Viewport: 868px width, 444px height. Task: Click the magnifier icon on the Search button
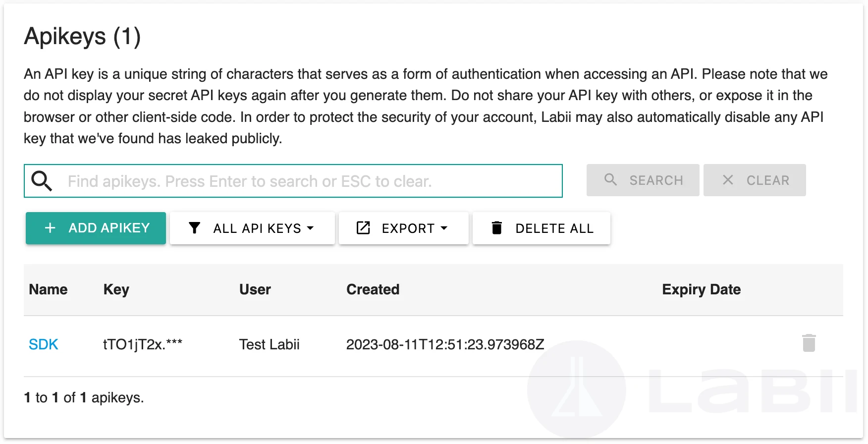[x=610, y=180]
